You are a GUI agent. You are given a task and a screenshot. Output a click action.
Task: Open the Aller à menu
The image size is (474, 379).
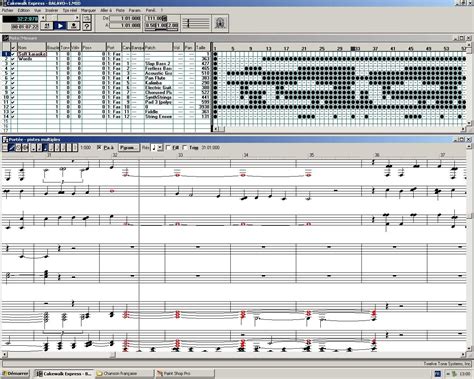[x=106, y=10]
